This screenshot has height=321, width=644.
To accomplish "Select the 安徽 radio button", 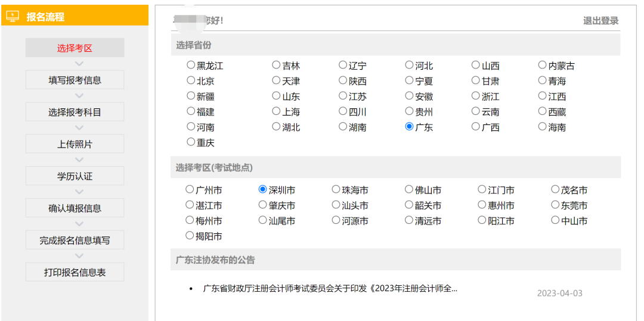I will (x=409, y=96).
